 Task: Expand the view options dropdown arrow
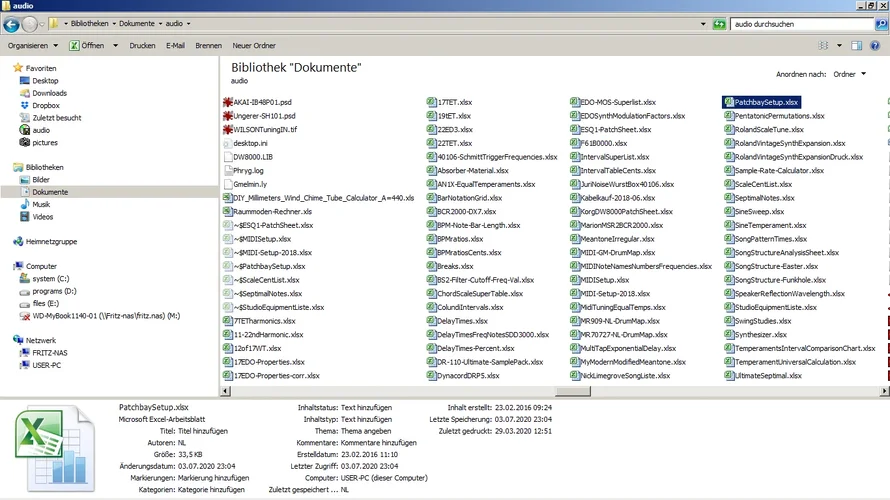point(839,45)
